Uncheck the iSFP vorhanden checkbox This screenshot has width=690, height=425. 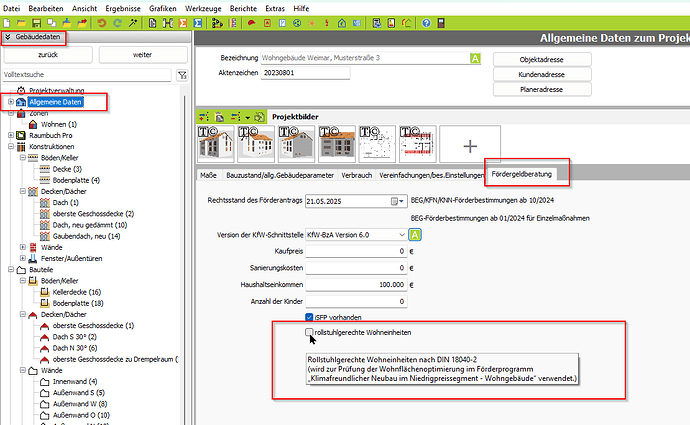(309, 317)
